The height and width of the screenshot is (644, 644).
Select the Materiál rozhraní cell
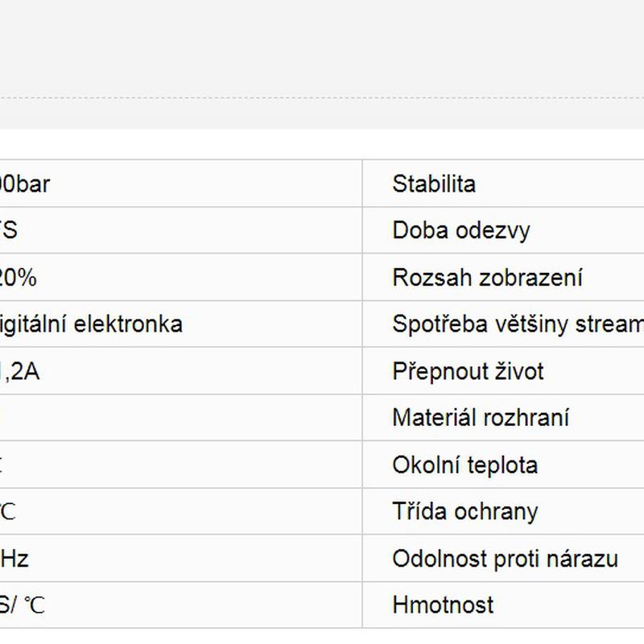point(481,418)
